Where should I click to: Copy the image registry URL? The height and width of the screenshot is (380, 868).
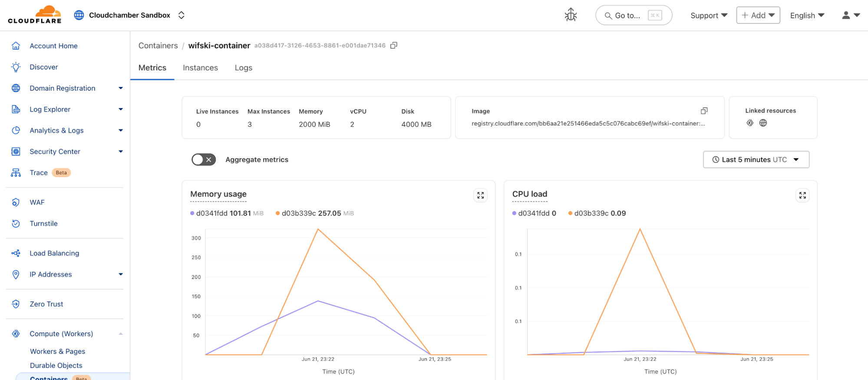704,111
